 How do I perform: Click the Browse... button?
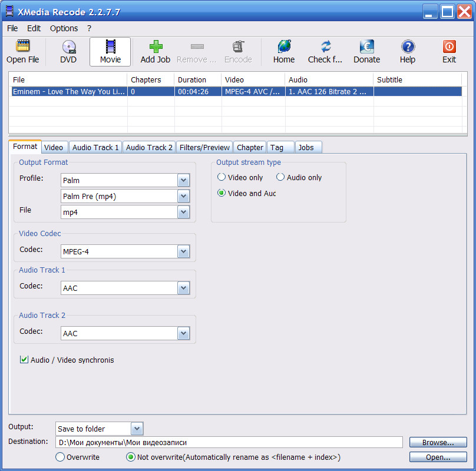point(438,442)
